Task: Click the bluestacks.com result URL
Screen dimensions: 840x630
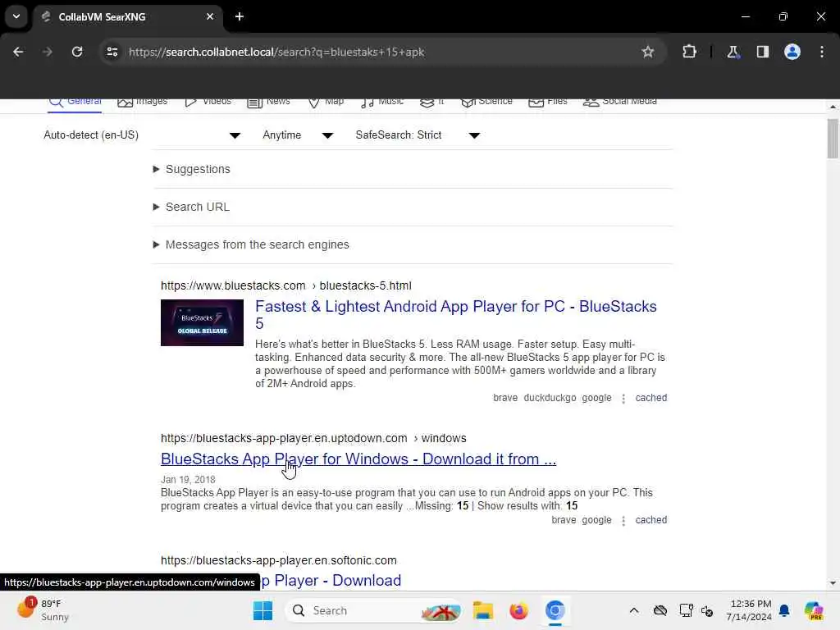Action: pos(286,285)
